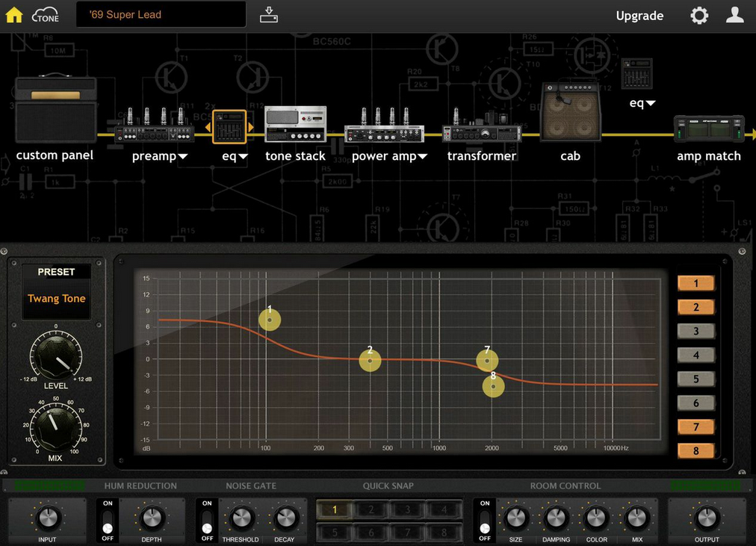Select EQ node 8 on graph
756x546 pixels.
[493, 386]
